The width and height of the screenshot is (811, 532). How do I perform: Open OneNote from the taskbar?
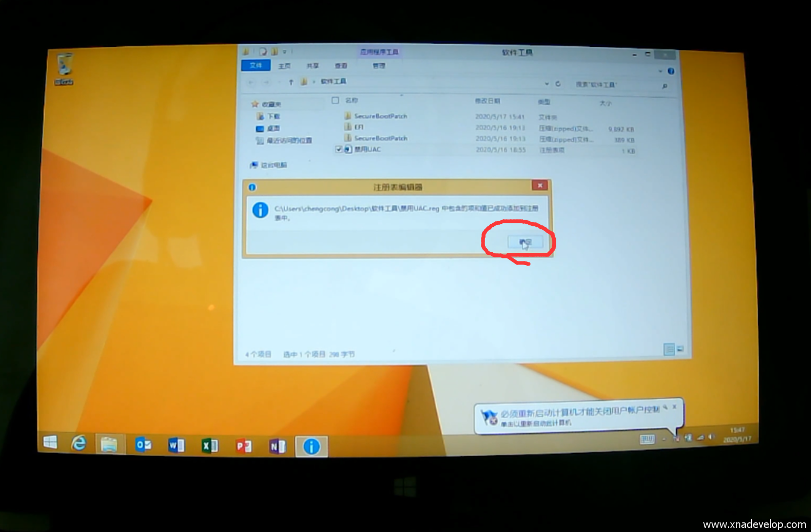click(x=277, y=447)
